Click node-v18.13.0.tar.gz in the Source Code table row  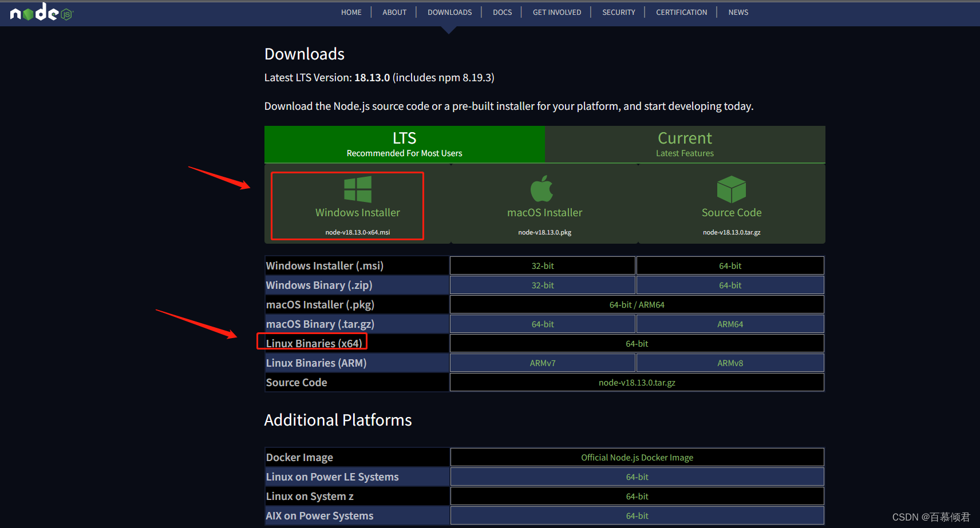[x=637, y=382]
